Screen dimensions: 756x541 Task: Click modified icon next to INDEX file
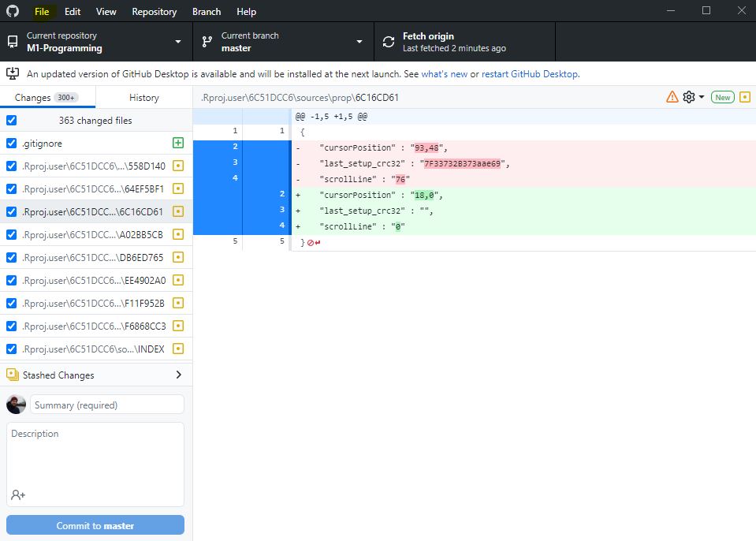[177, 349]
